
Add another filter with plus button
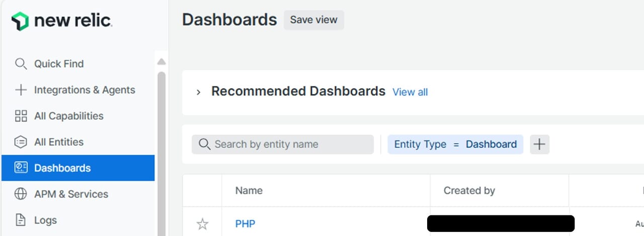[x=539, y=144]
